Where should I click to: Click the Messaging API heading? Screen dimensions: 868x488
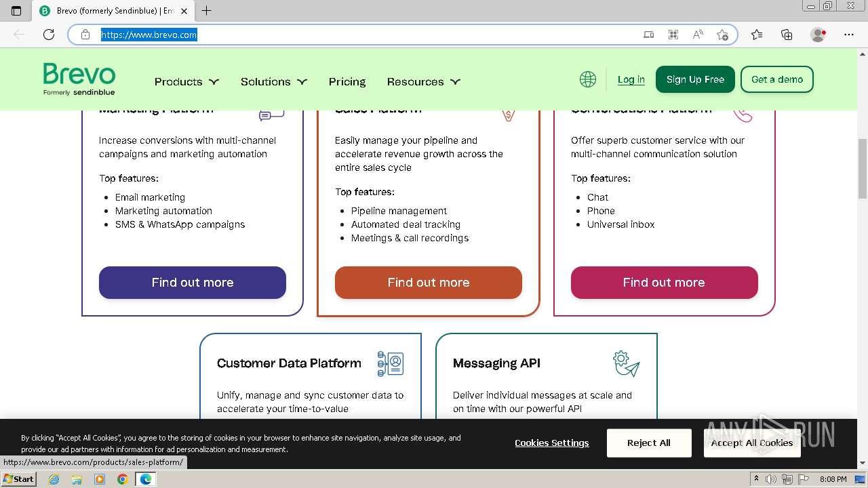[x=496, y=363]
